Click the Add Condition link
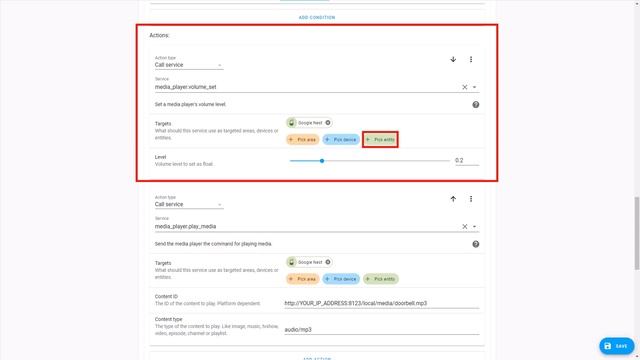 click(317, 18)
